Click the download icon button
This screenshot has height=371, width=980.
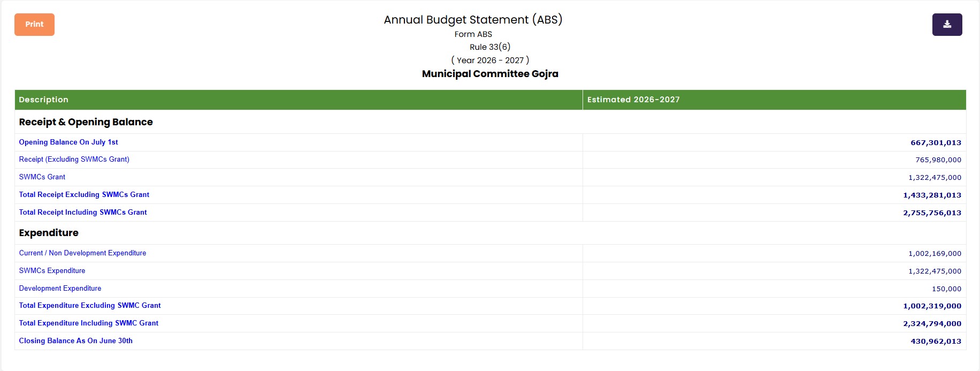tap(947, 25)
